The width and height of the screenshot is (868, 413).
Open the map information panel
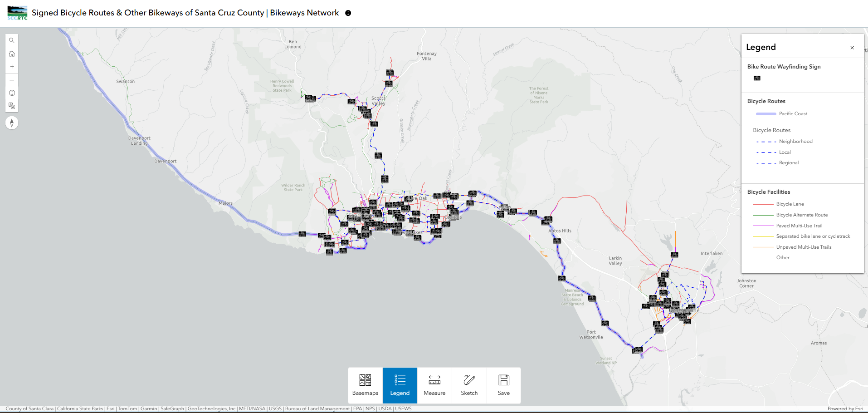coord(12,93)
